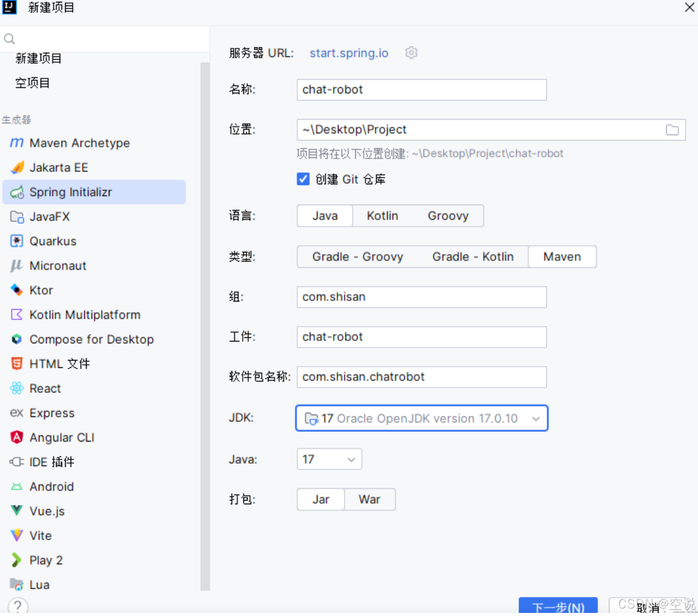Choose Gradle - Groovy build type
The image size is (698, 616).
pyautogui.click(x=358, y=257)
